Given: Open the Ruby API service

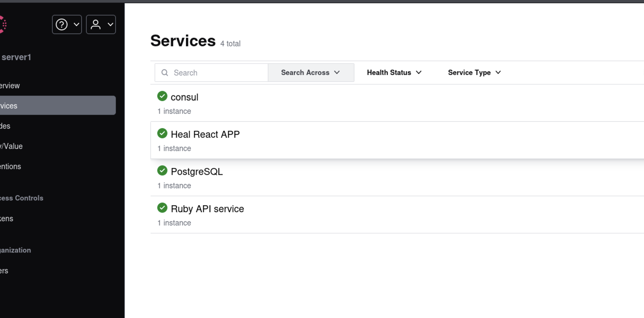Looking at the screenshot, I should tap(397, 215).
